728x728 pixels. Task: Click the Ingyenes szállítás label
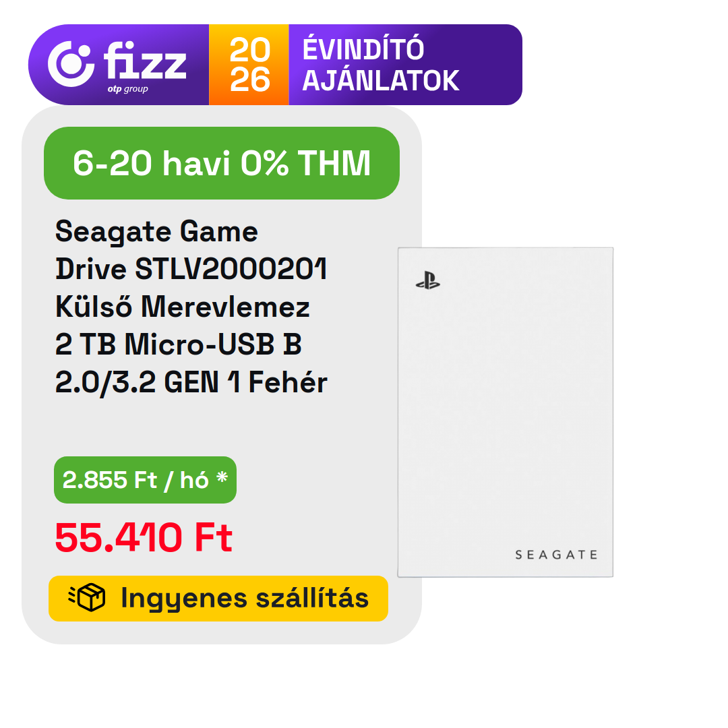click(244, 598)
